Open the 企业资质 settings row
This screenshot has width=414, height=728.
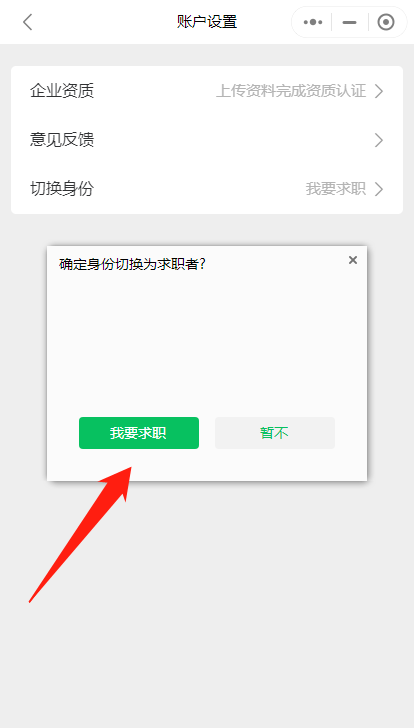coord(207,91)
